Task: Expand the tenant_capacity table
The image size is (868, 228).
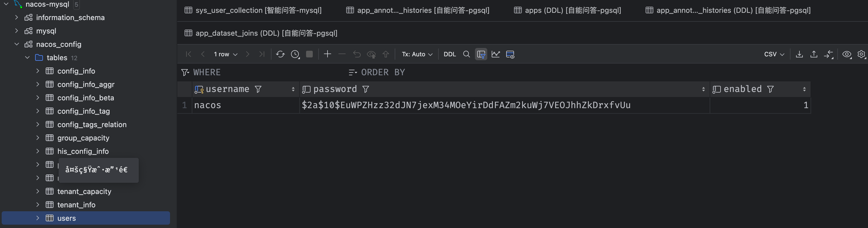Action: pyautogui.click(x=38, y=191)
